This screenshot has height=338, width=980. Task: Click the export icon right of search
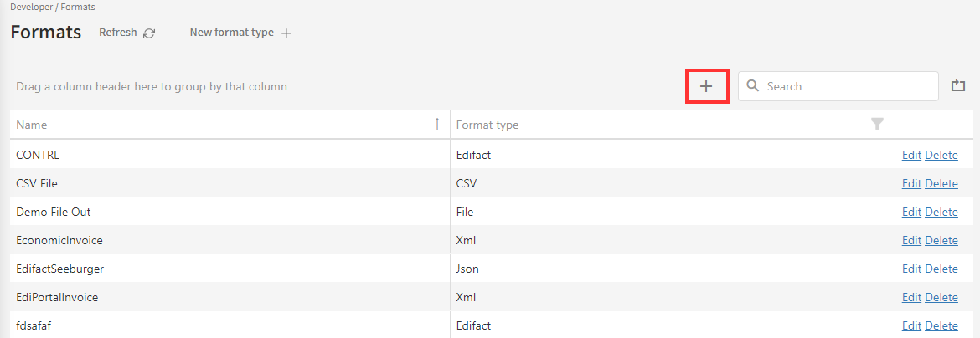(x=958, y=85)
